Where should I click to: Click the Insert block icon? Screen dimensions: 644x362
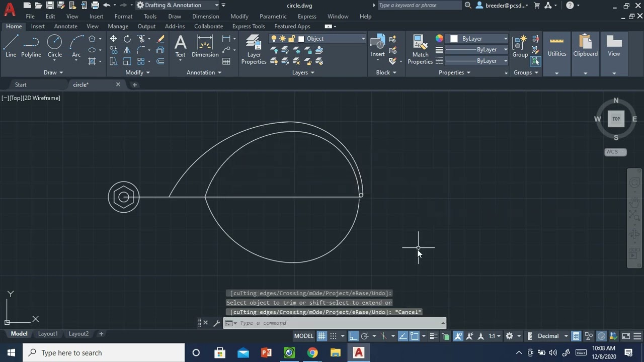point(378,43)
